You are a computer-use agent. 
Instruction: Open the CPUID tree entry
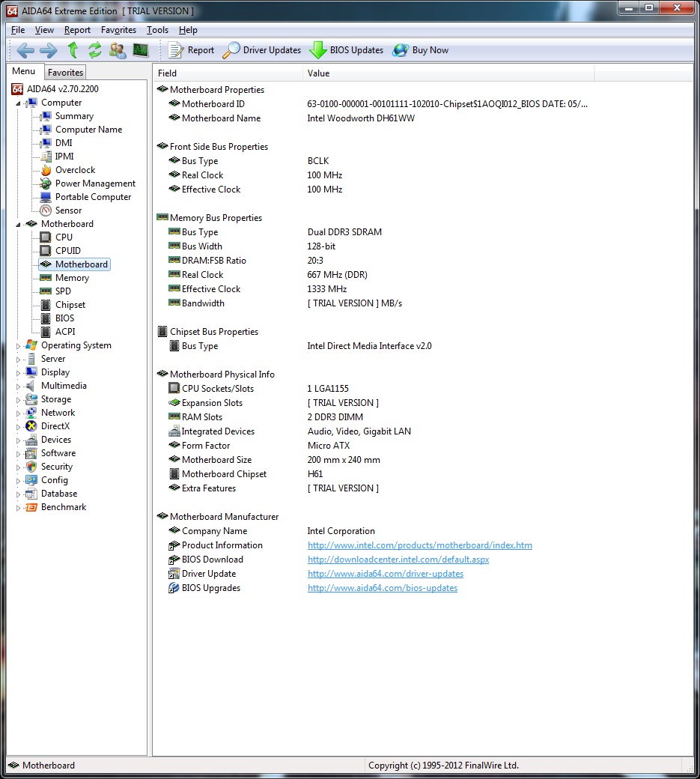click(x=67, y=251)
